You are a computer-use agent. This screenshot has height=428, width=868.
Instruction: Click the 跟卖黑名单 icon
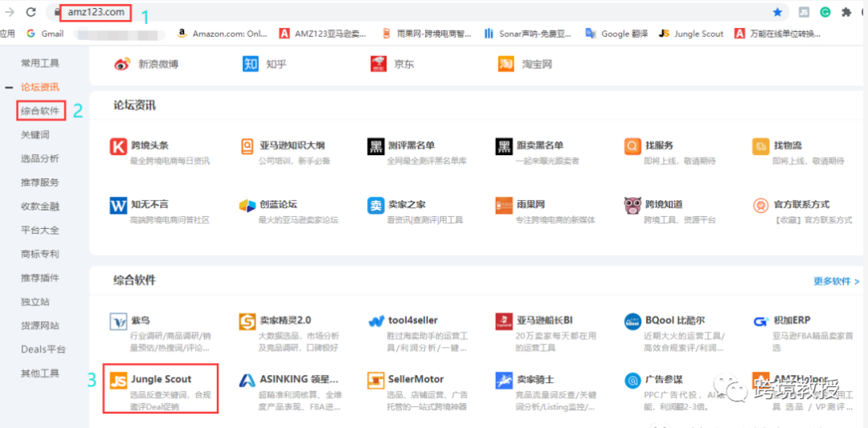pyautogui.click(x=504, y=146)
